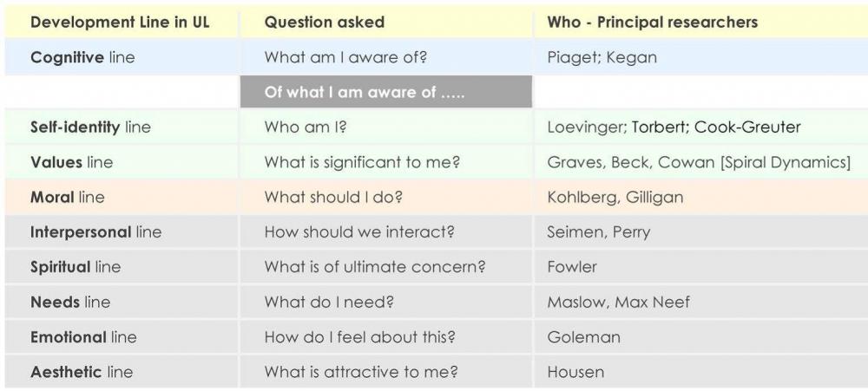Click 'Kohlberg, Gilligan' researchers cell
Image resolution: width=868 pixels, height=391 pixels.
coord(615,198)
